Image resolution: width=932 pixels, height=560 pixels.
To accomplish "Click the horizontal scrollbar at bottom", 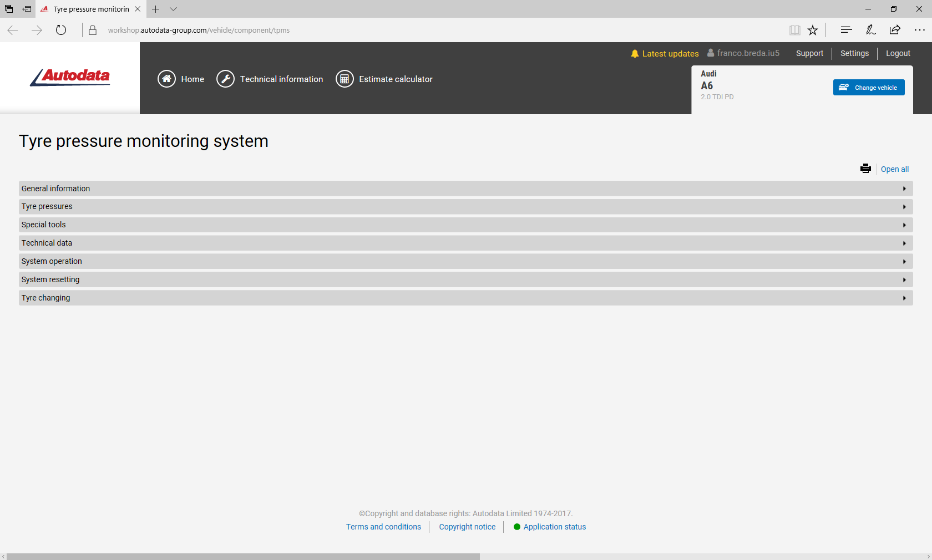I will (243, 556).
